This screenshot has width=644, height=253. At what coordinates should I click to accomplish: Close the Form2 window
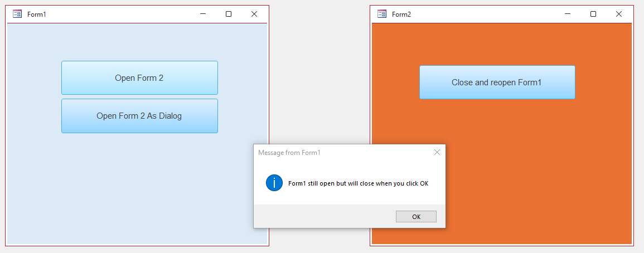point(619,14)
